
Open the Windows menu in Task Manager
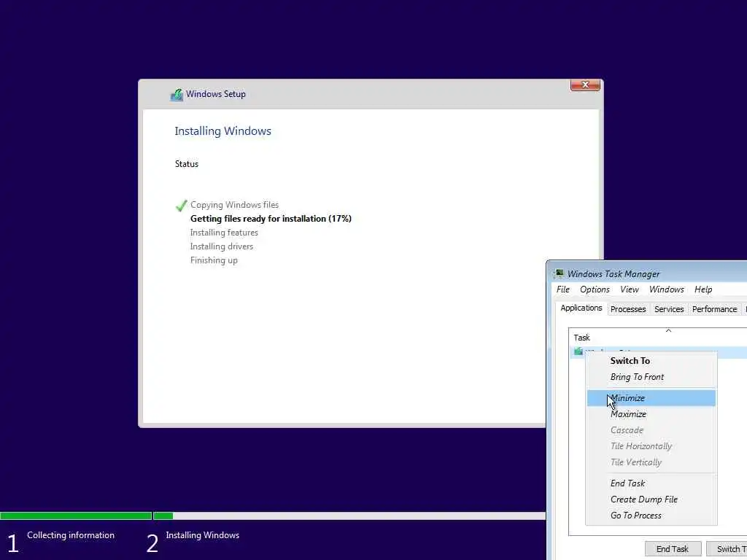(667, 289)
